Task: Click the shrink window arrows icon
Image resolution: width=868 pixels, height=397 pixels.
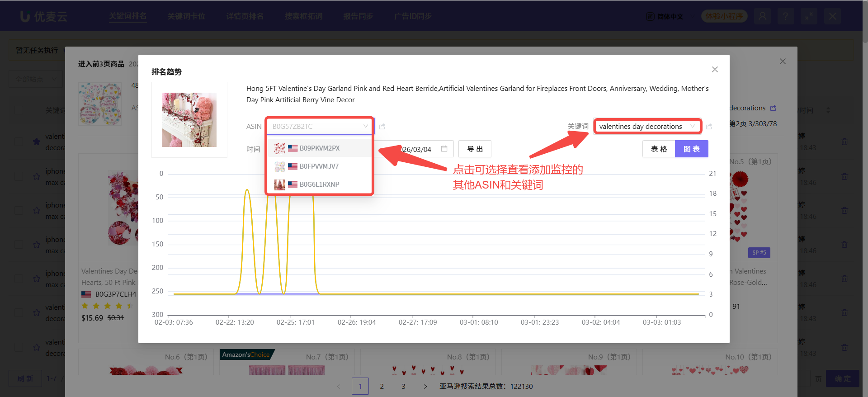Action: pos(809,16)
